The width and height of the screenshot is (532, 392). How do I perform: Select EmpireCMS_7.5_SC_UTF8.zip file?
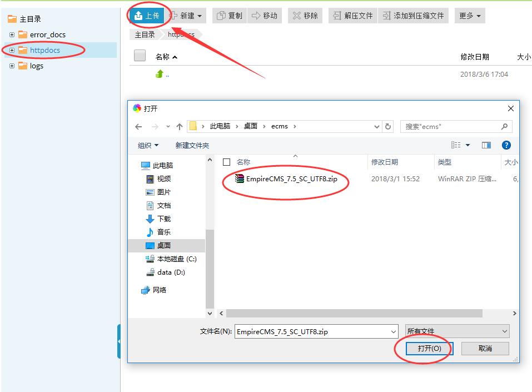286,178
